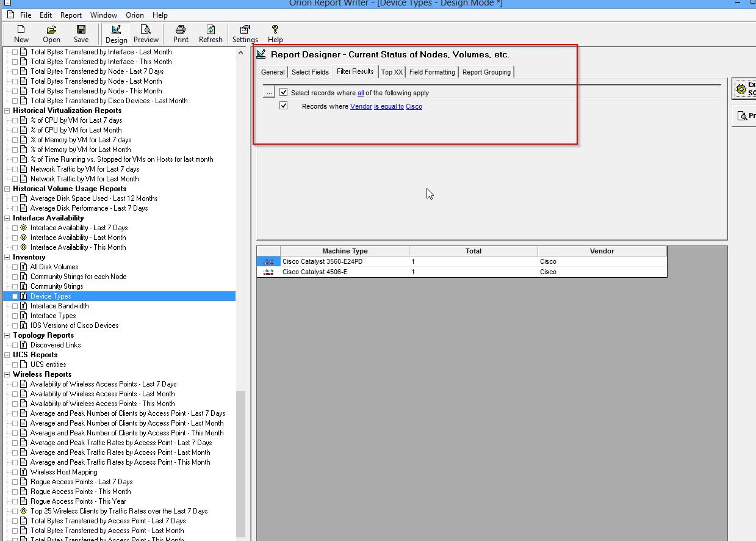Viewport: 756px width, 541px height.
Task: Click the Total column header
Action: click(x=473, y=251)
